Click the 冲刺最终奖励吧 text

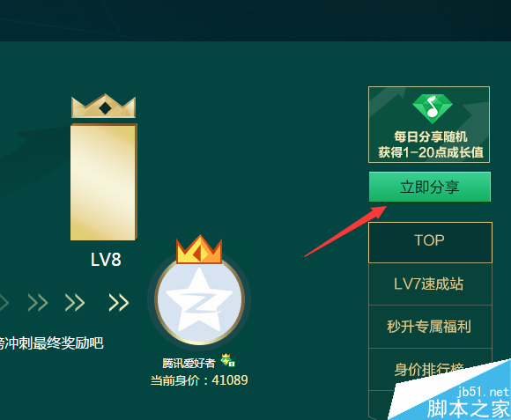[54, 343]
